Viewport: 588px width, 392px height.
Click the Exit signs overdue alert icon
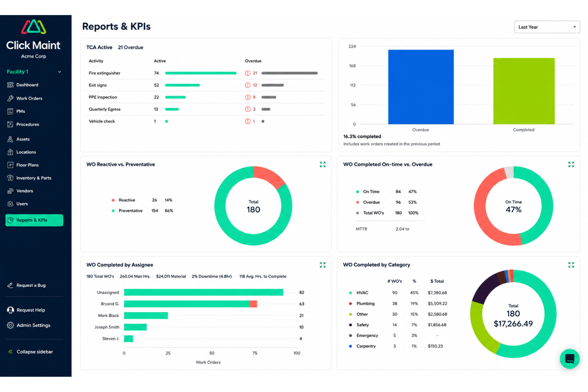click(x=248, y=85)
